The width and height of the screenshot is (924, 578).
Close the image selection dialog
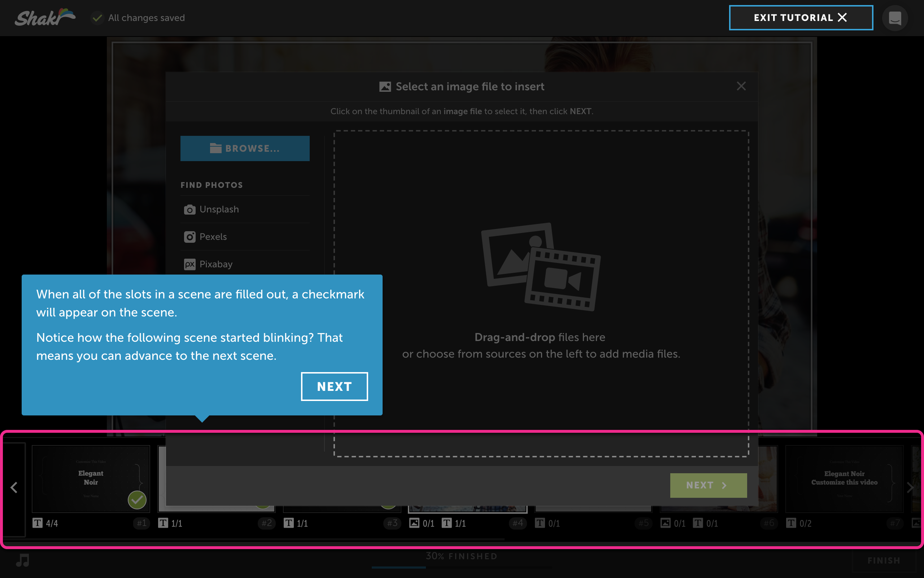[x=741, y=86]
